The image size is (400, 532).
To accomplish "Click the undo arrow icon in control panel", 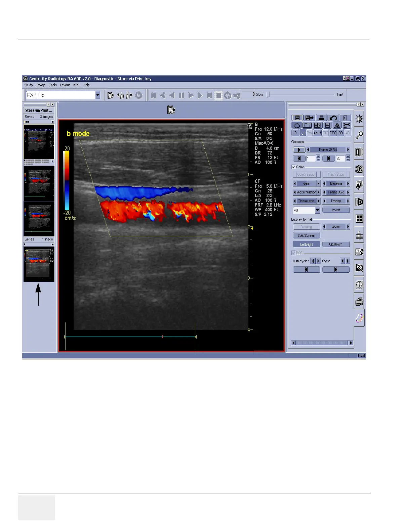I will tap(333, 118).
